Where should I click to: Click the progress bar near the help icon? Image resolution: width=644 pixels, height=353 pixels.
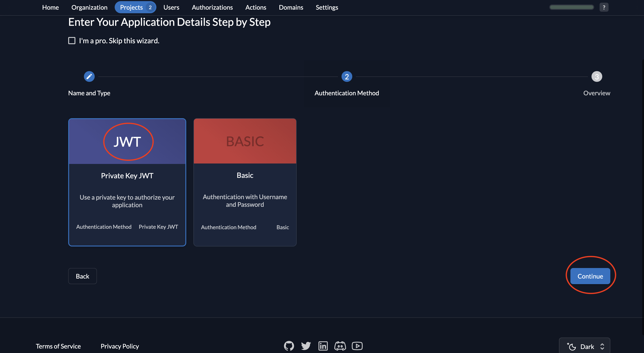pos(572,7)
